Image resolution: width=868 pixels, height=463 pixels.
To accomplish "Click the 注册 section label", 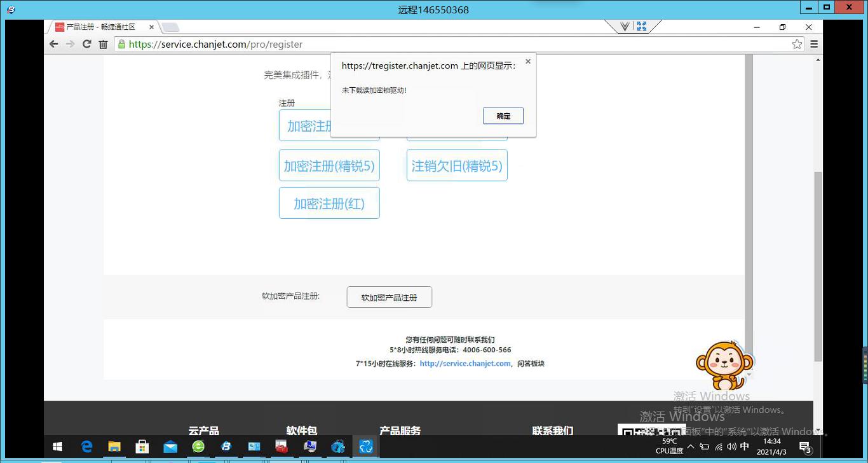I will coord(287,103).
